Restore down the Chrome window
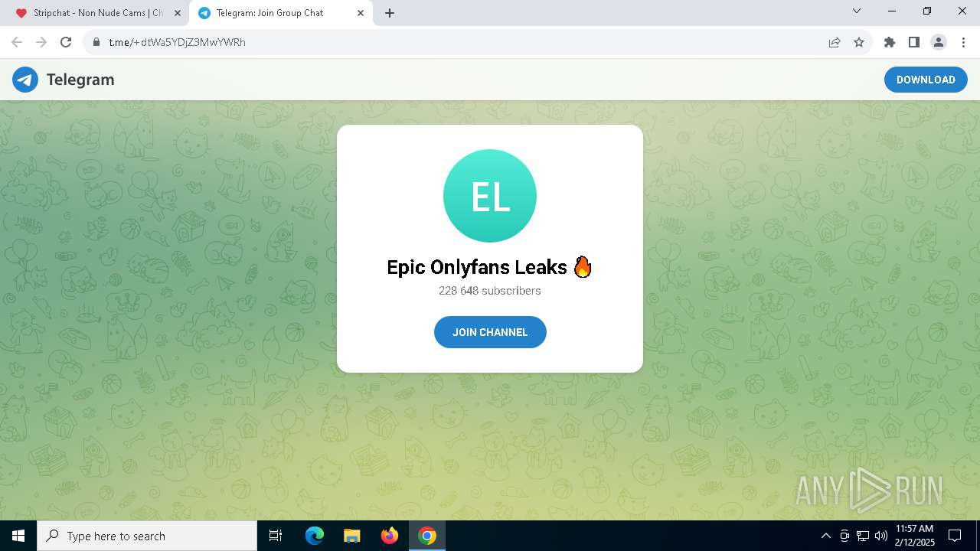The image size is (980, 551). [927, 11]
